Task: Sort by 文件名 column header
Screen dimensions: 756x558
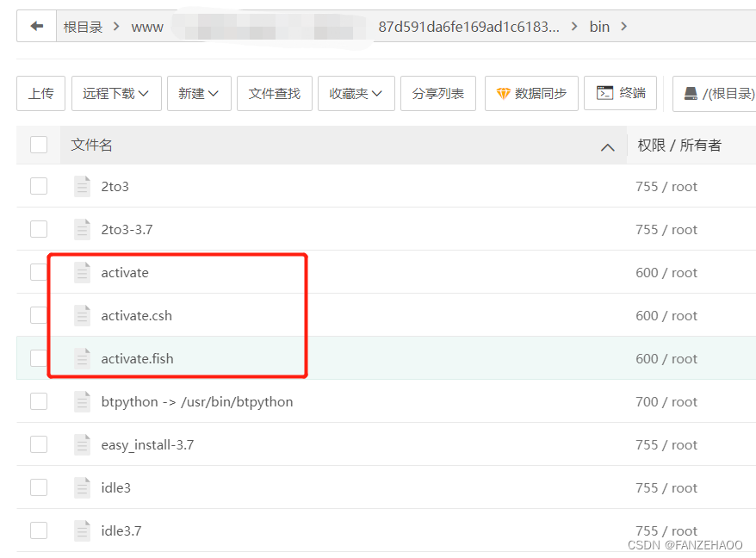Action: tap(91, 145)
